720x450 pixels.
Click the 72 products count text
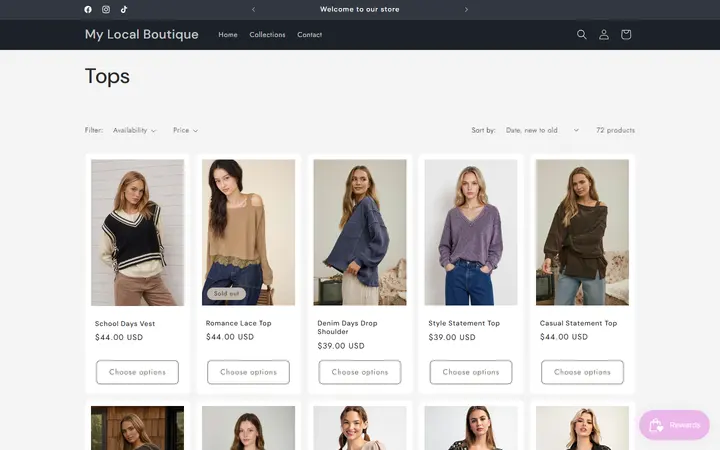click(x=615, y=130)
